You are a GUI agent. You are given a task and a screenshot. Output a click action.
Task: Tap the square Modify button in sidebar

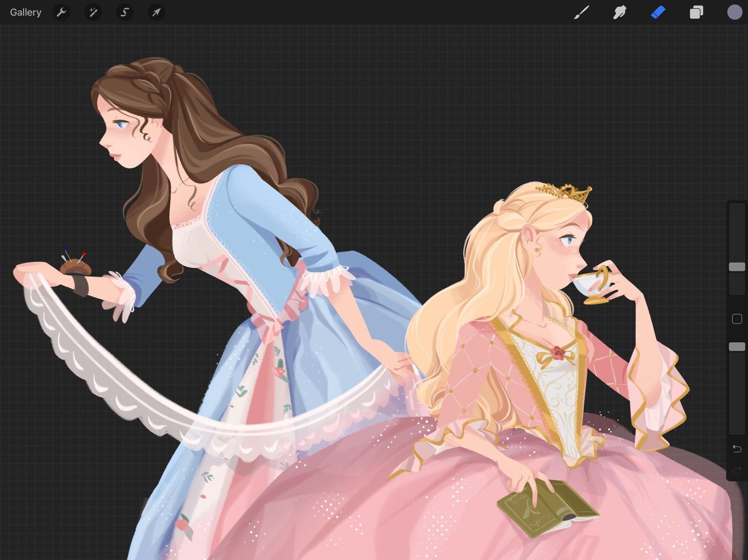point(737,319)
